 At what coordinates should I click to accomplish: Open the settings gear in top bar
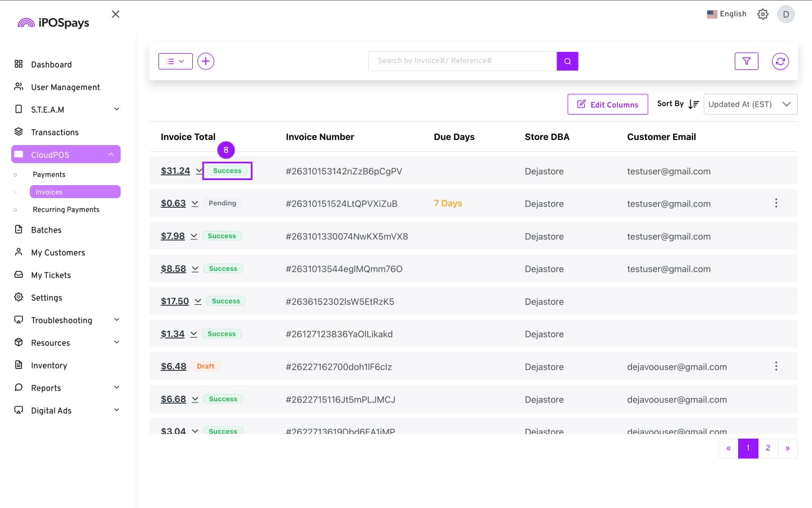point(762,14)
